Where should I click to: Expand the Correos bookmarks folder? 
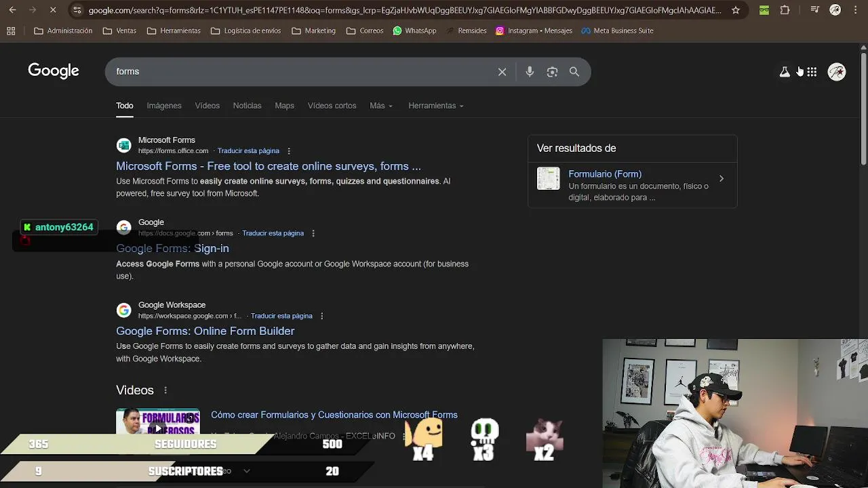tap(364, 30)
